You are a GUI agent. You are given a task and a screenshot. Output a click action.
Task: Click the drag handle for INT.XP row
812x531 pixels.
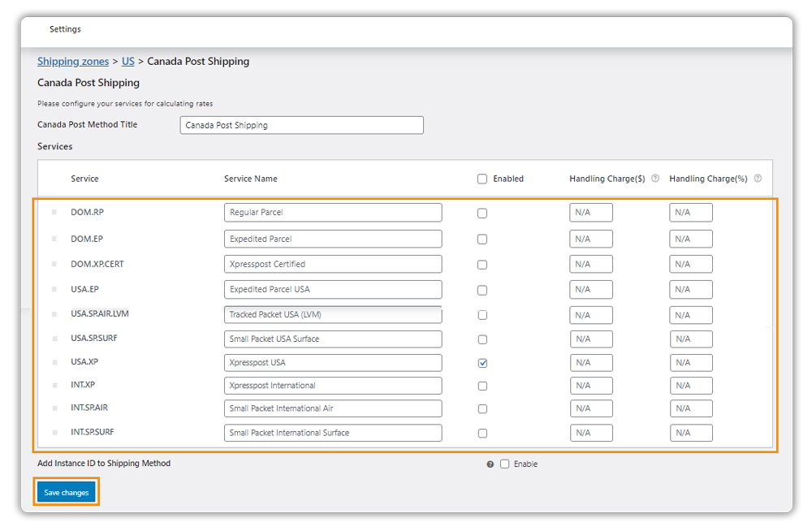pyautogui.click(x=54, y=386)
